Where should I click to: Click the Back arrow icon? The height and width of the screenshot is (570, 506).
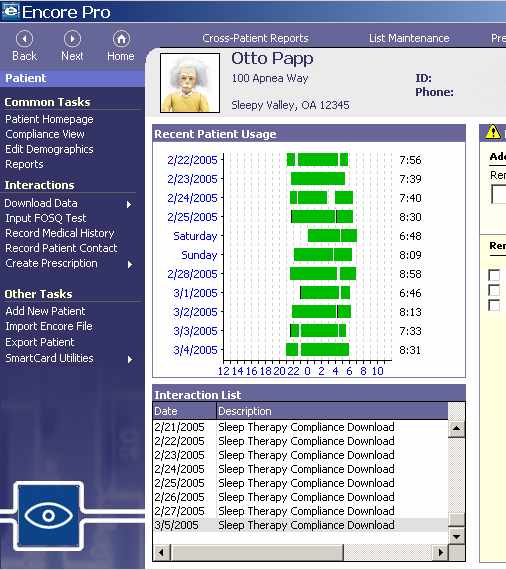pyautogui.click(x=25, y=39)
